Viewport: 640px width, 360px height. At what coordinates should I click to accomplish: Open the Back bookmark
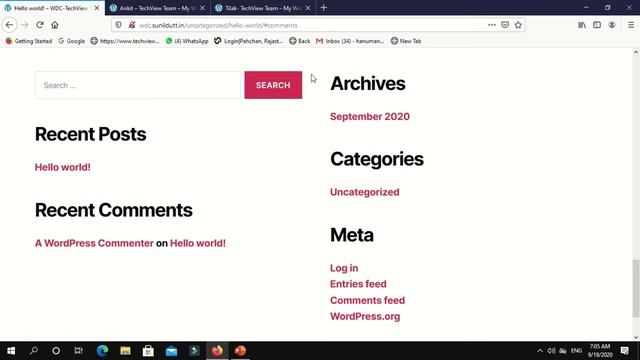tap(300, 41)
